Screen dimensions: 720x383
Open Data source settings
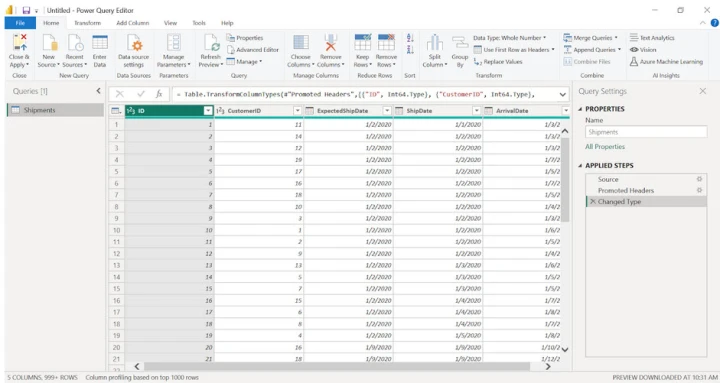134,42
